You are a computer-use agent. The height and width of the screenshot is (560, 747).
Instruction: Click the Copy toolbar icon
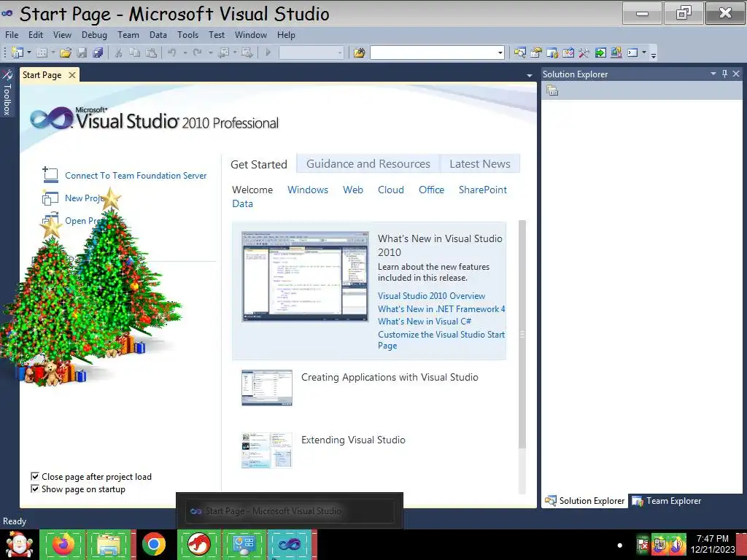click(135, 52)
